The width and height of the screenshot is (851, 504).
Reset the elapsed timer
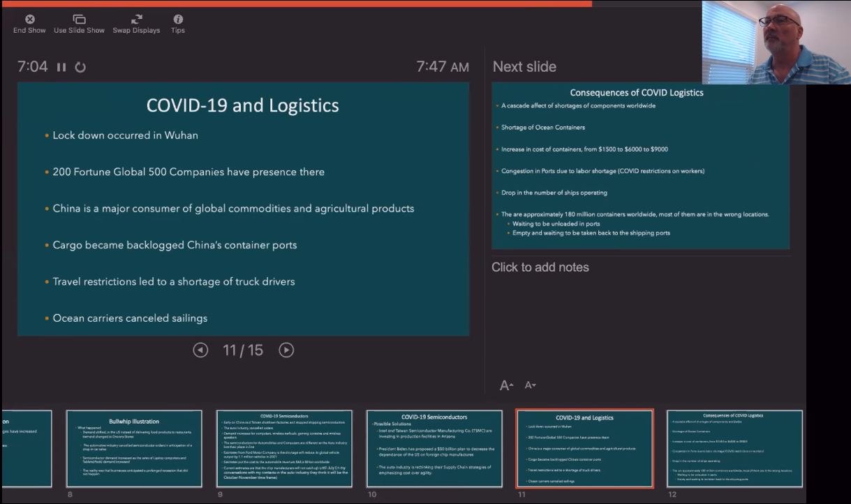pos(80,68)
